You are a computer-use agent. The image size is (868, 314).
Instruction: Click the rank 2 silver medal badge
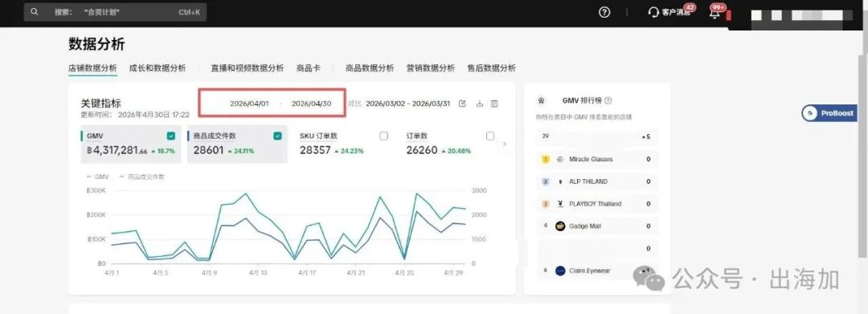[545, 181]
